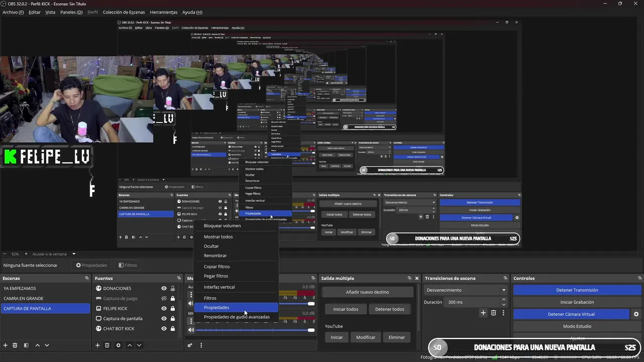
Task: Show the Captura de juego source
Action: [x=164, y=298]
